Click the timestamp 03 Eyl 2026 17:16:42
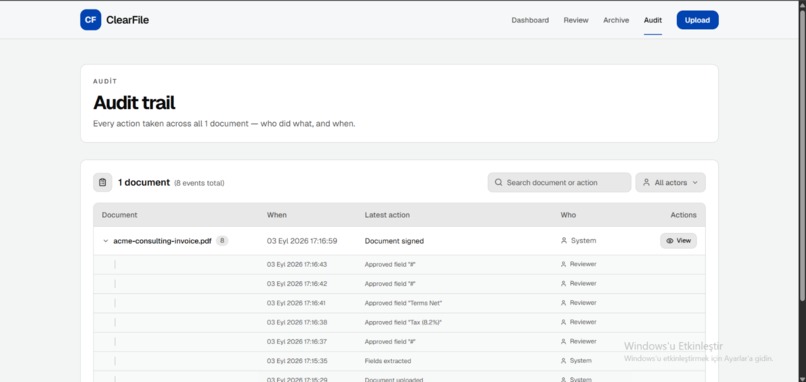The image size is (806, 382). click(x=297, y=283)
